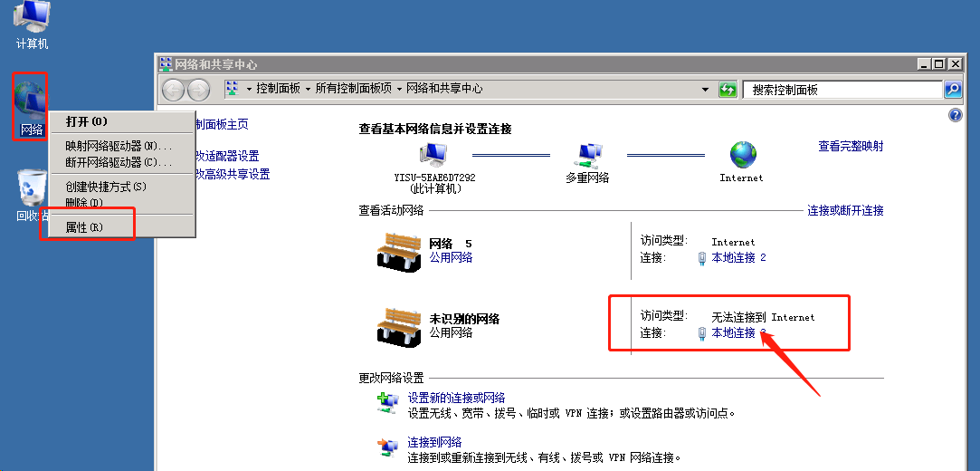Click the bench icon for 网络 5
980x471 pixels.
coord(399,252)
